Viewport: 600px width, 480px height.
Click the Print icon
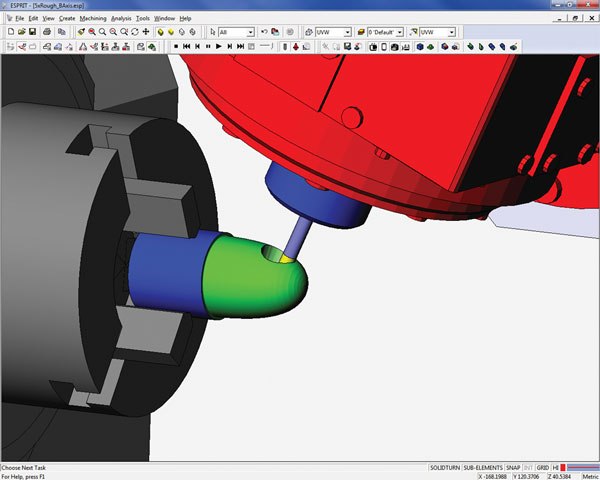tap(46, 32)
